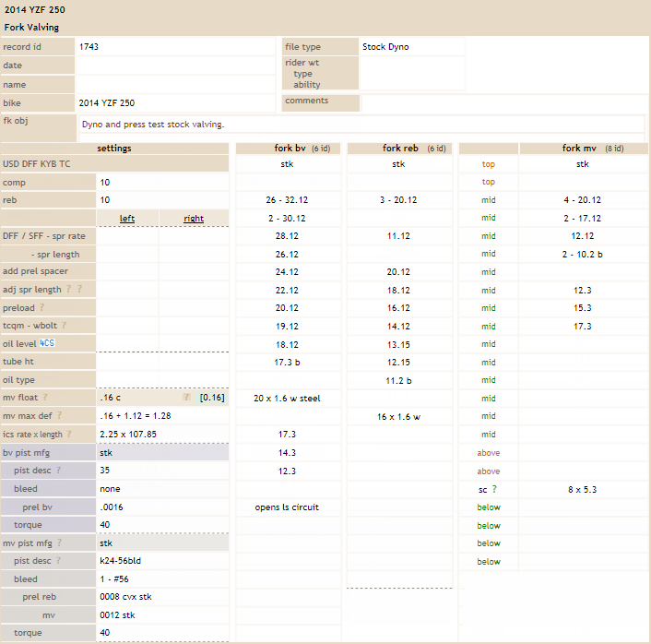Click the help icon left of [0.16]
Image resolution: width=651 pixels, height=644 pixels.
pos(186,398)
